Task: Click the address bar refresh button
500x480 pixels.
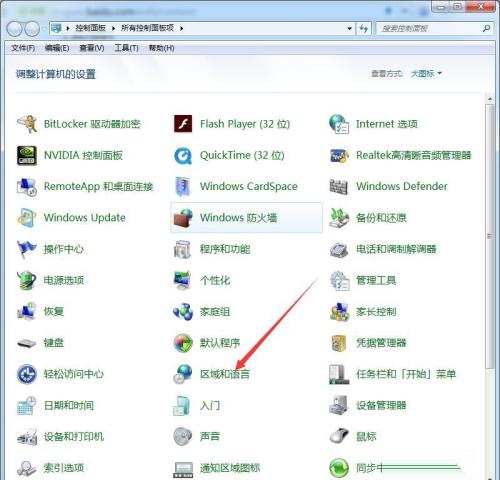Action: [x=363, y=29]
